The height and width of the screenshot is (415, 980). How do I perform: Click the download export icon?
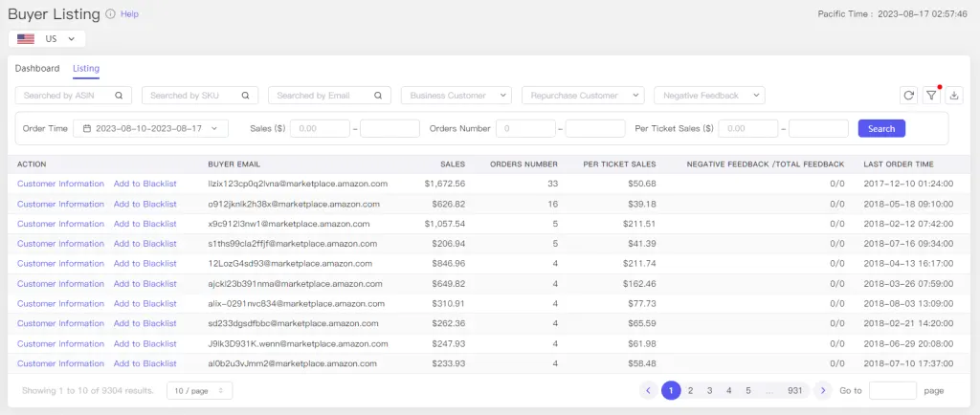click(954, 96)
